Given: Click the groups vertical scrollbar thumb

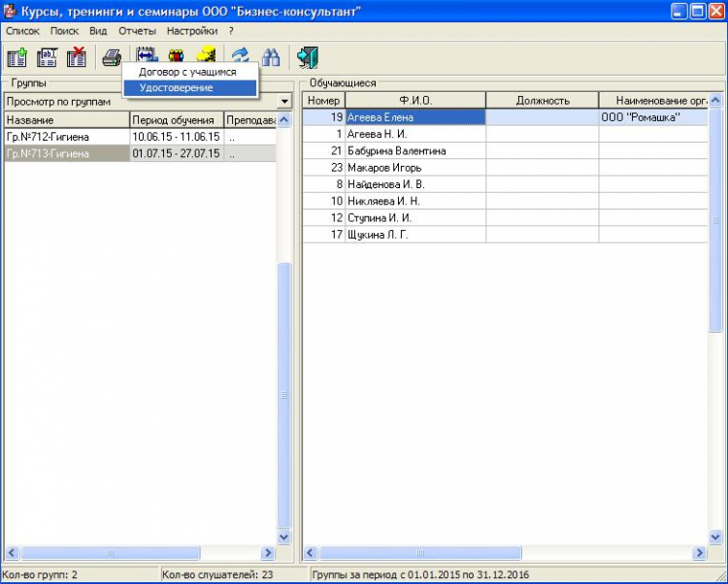Looking at the screenshot, I should tap(284, 395).
